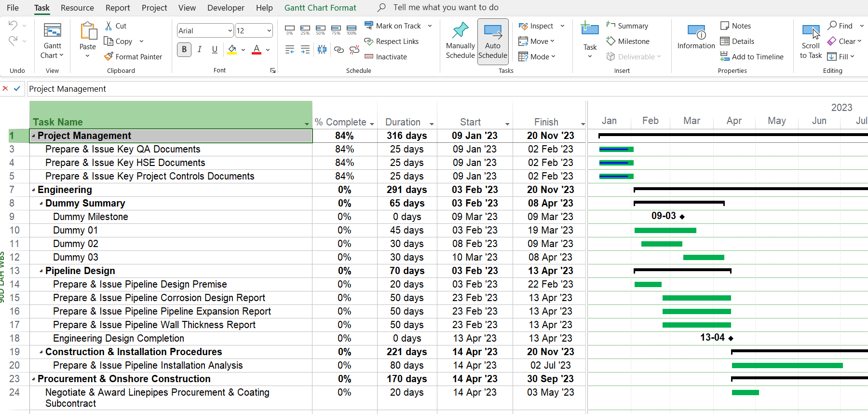
Task: Click the Tell me search field
Action: click(x=446, y=8)
